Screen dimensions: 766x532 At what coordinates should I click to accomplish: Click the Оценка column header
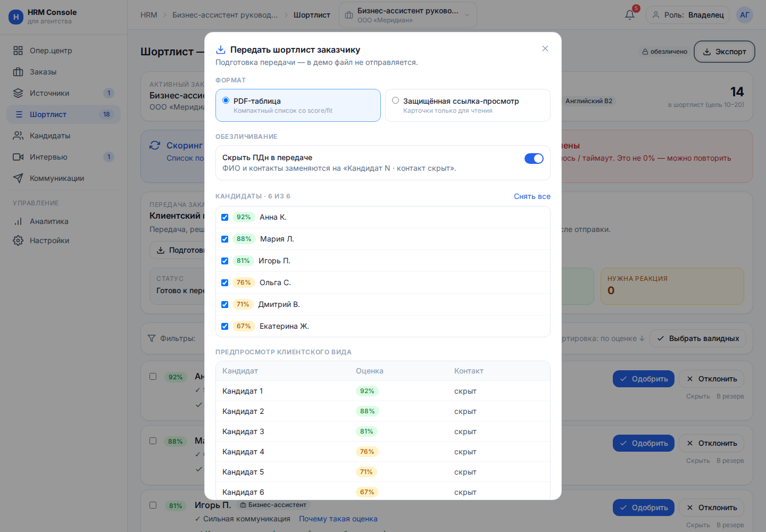(x=370, y=371)
